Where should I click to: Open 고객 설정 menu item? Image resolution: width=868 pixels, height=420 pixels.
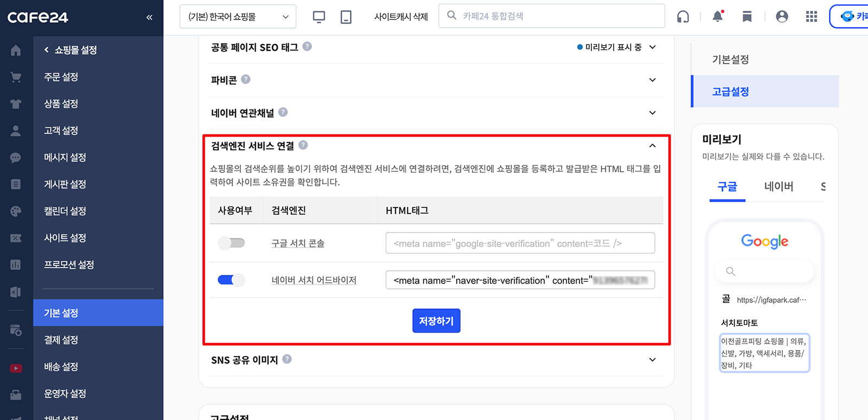61,131
